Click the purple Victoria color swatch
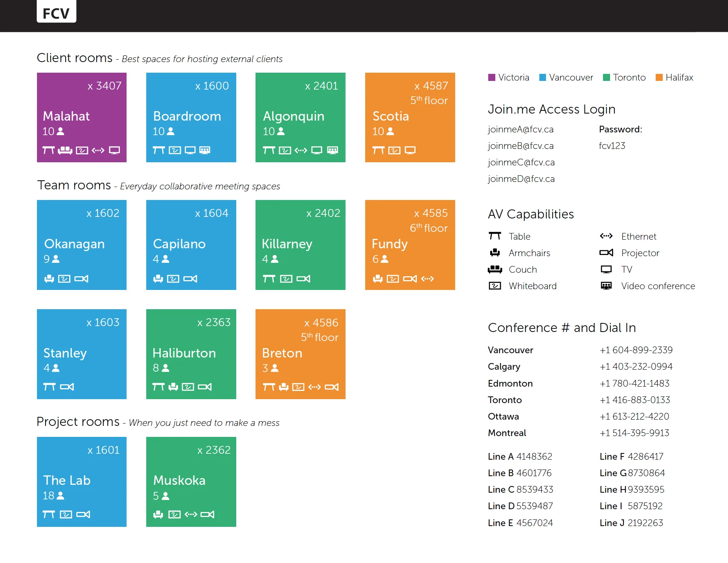The width and height of the screenshot is (728, 563). (491, 77)
